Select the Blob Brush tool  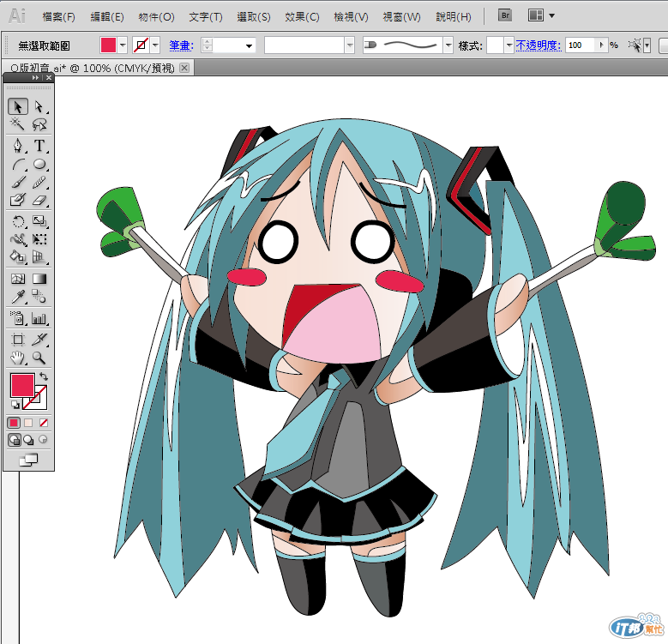[x=18, y=200]
